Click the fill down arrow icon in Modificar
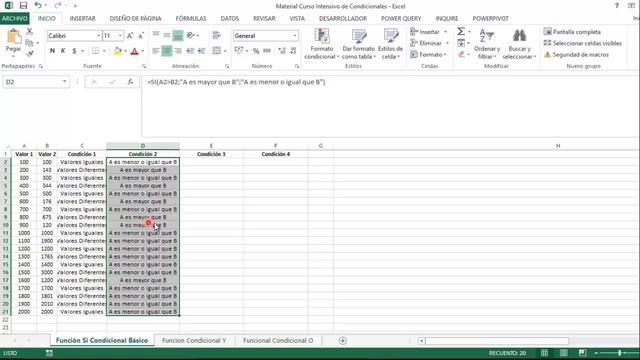640x360 pixels. click(461, 43)
